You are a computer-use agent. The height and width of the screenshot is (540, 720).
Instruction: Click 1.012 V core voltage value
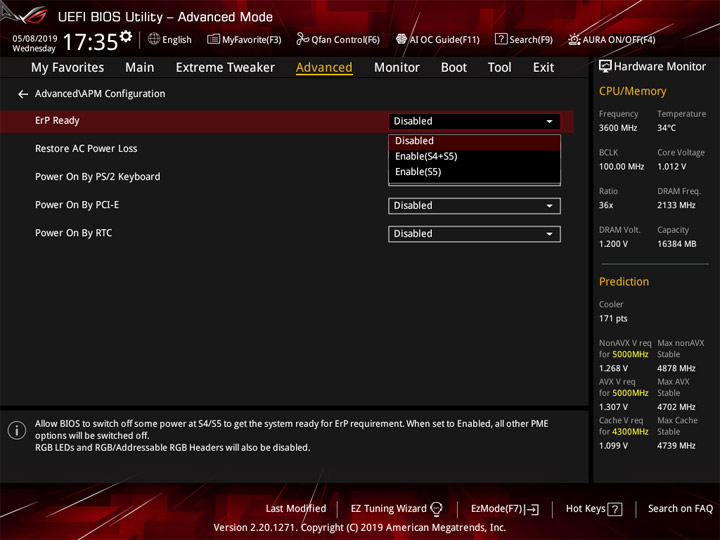[671, 167]
